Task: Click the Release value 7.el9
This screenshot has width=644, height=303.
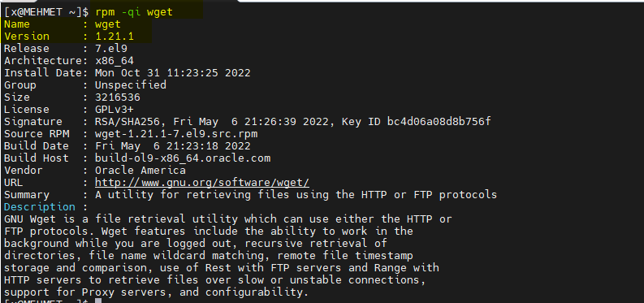Action: pyautogui.click(x=111, y=49)
